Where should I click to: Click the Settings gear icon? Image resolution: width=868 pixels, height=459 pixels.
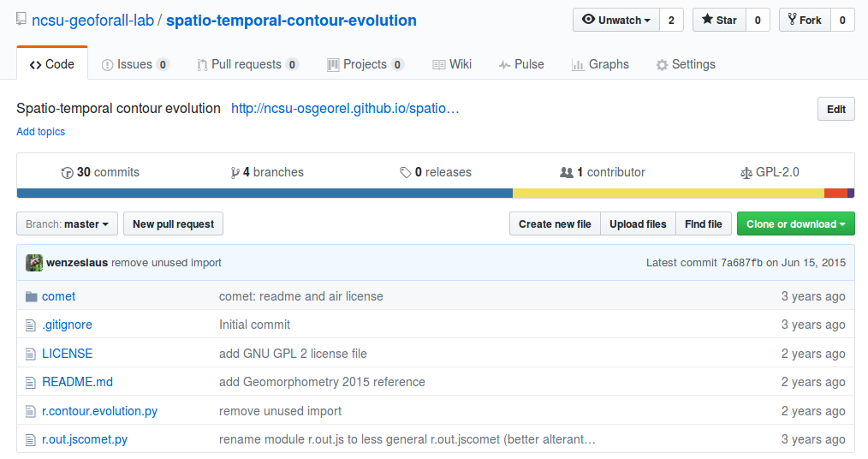[x=662, y=65]
